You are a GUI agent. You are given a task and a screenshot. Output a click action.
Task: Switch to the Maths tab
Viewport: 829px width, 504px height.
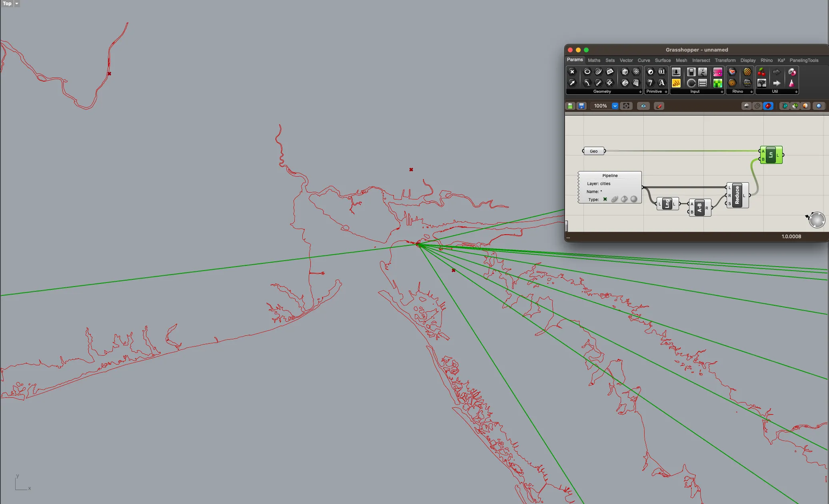(x=594, y=60)
